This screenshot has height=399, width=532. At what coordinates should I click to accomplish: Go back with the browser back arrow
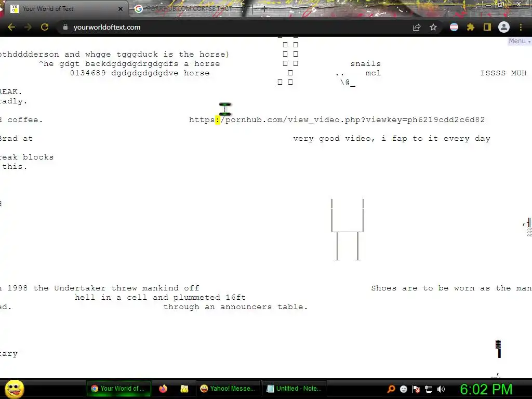coord(11,27)
